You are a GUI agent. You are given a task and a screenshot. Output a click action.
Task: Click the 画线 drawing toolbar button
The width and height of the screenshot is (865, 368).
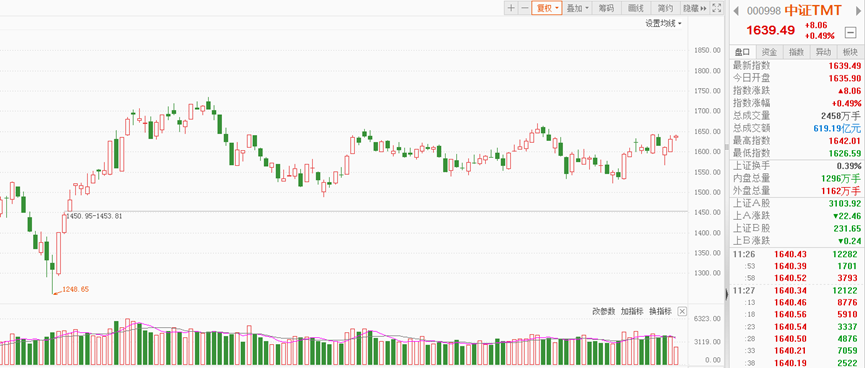pos(636,8)
